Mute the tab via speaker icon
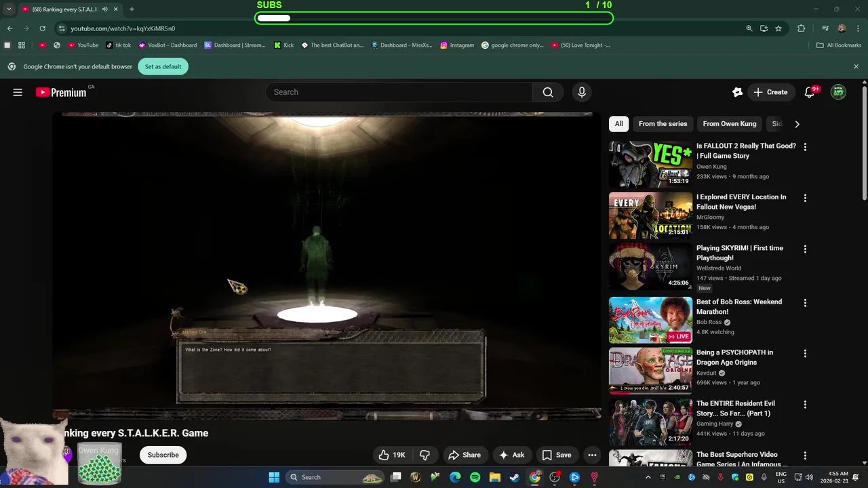The height and width of the screenshot is (488, 868). tap(104, 9)
